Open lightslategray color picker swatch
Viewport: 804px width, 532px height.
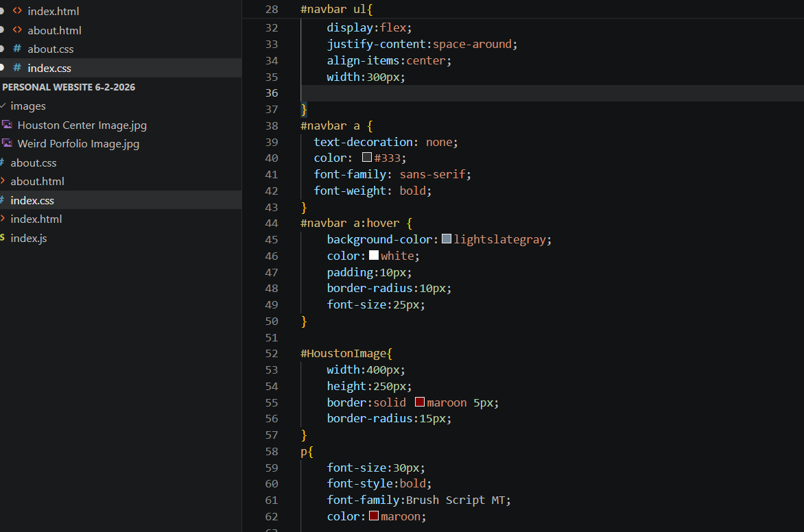[x=447, y=239]
